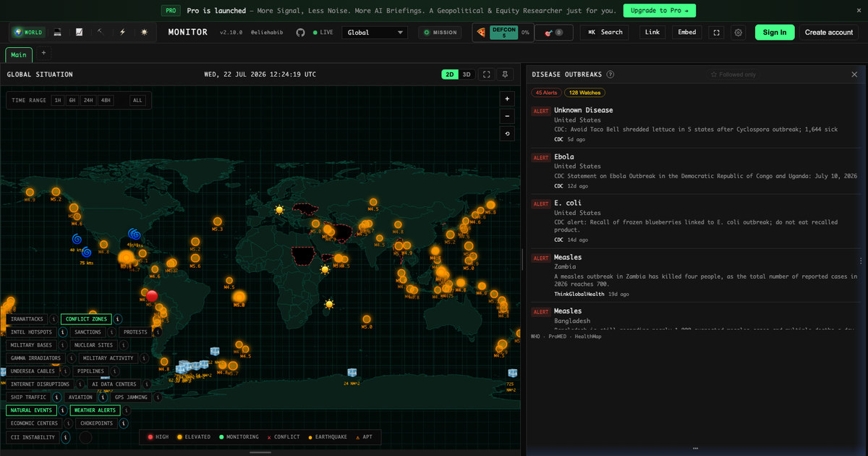This screenshot has height=456, width=868.
Task: Show info for Intel Hotspots layer
Action: (x=63, y=332)
